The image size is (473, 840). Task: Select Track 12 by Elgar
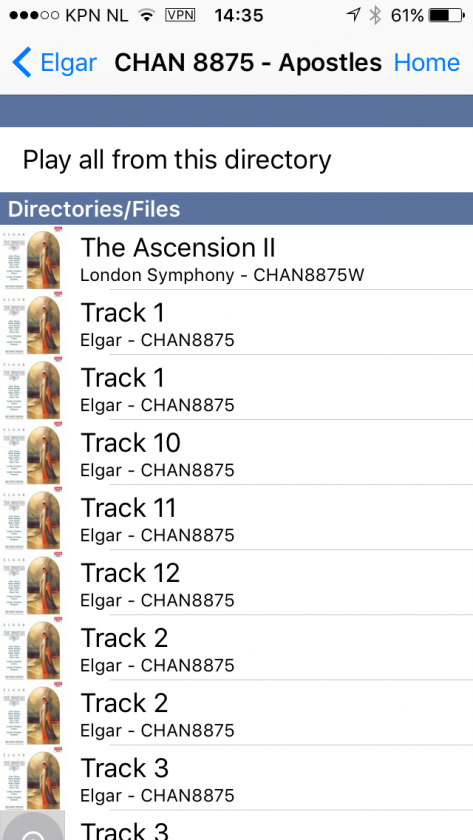236,583
